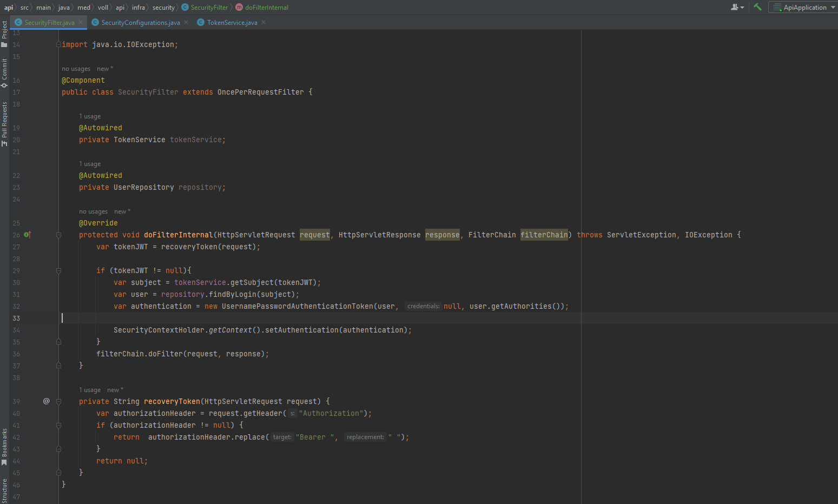Collapse the if authorizationHeader block at line 41
This screenshot has height=504, width=838.
[x=58, y=425]
